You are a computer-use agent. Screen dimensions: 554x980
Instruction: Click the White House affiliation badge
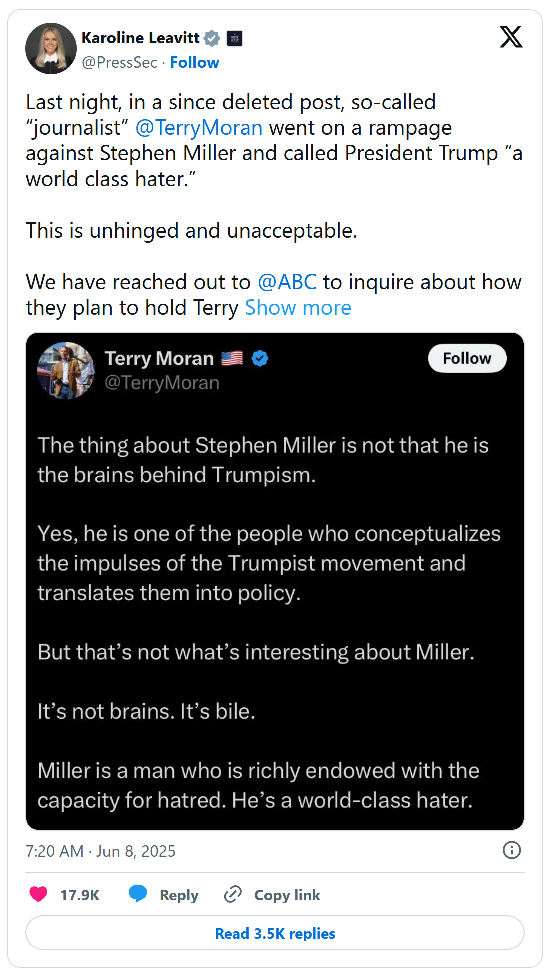(235, 38)
